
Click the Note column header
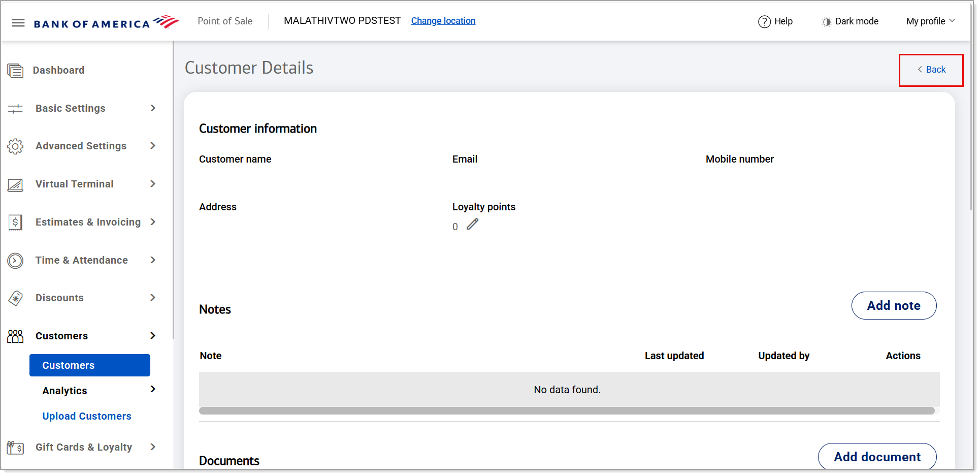[x=211, y=356]
